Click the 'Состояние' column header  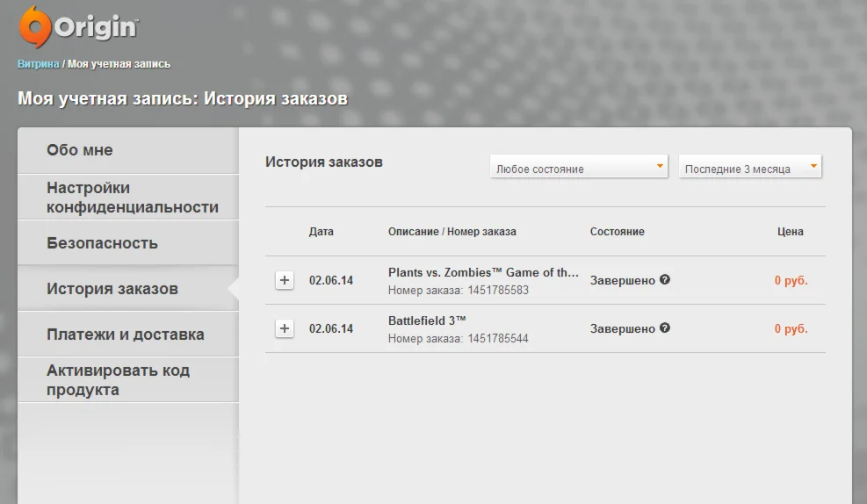click(617, 232)
